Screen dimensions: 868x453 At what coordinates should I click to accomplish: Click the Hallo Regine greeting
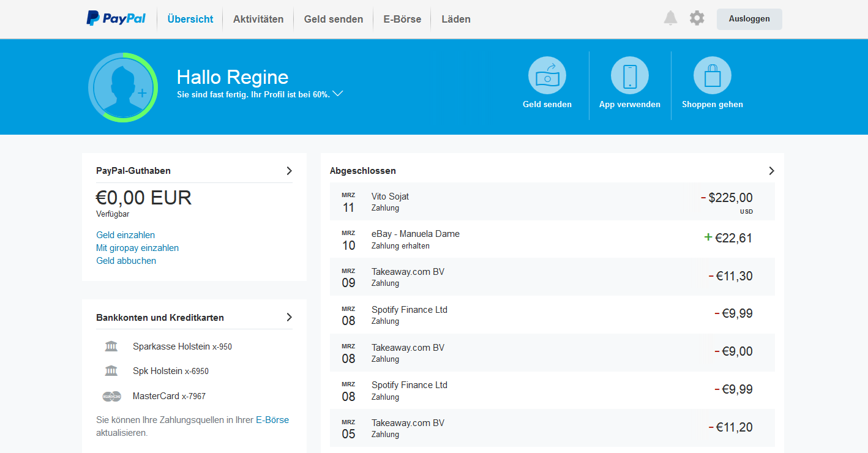pos(233,77)
